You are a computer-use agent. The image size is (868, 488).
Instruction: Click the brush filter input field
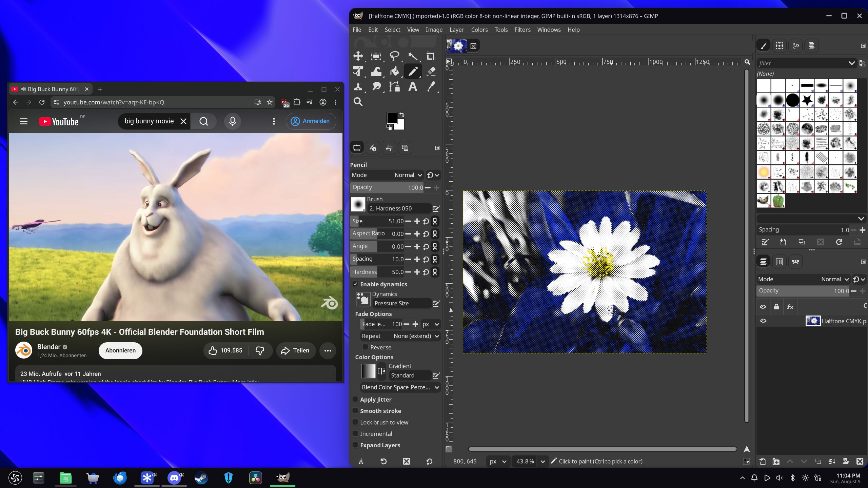coord(802,63)
